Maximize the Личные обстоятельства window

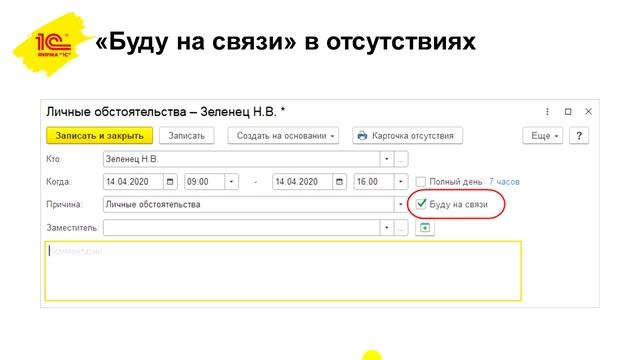click(x=568, y=111)
